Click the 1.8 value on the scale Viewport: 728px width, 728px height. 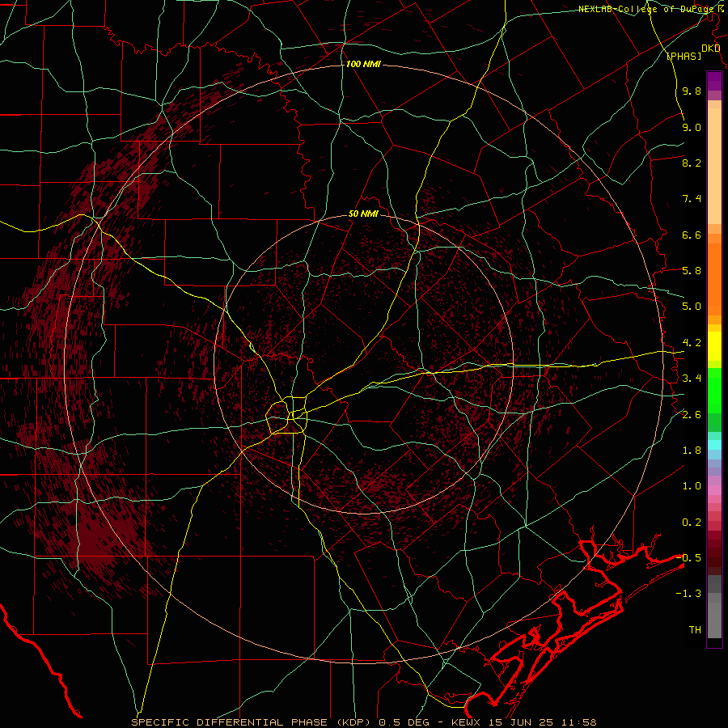click(692, 451)
